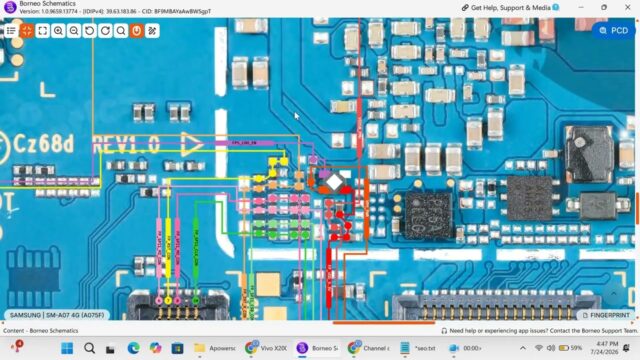Switch to Borneo Schematics taskbar item
This screenshot has height=360, width=640.
(x=318, y=348)
